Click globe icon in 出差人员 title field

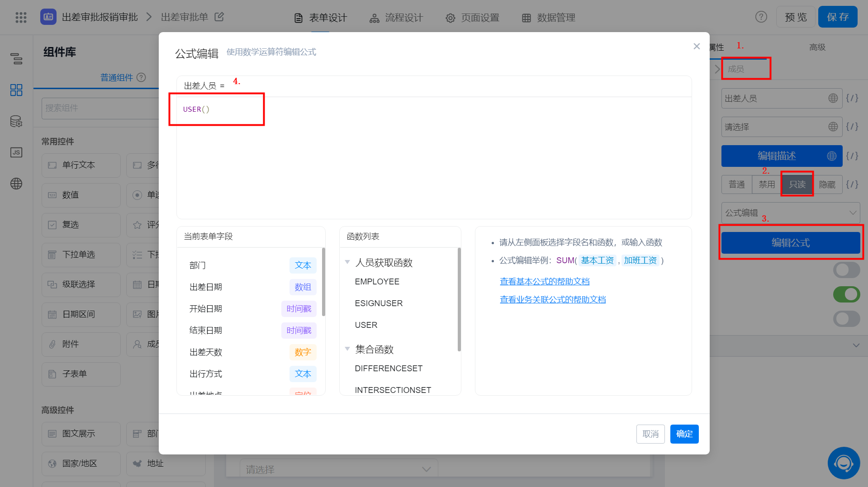click(x=833, y=98)
